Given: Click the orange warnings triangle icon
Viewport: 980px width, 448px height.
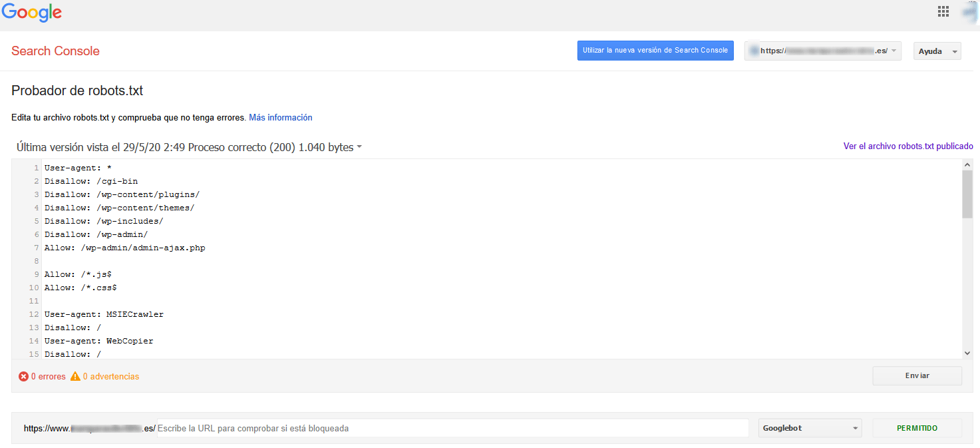Looking at the screenshot, I should [75, 376].
